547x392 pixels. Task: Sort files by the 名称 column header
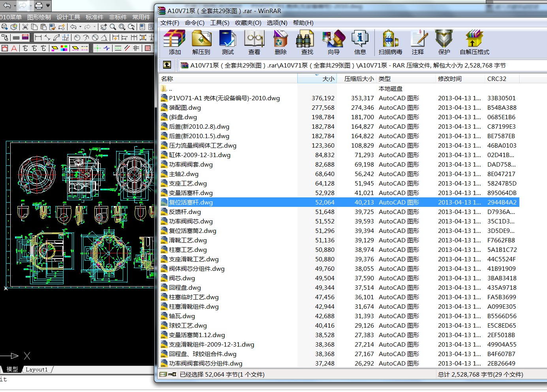[x=228, y=79]
